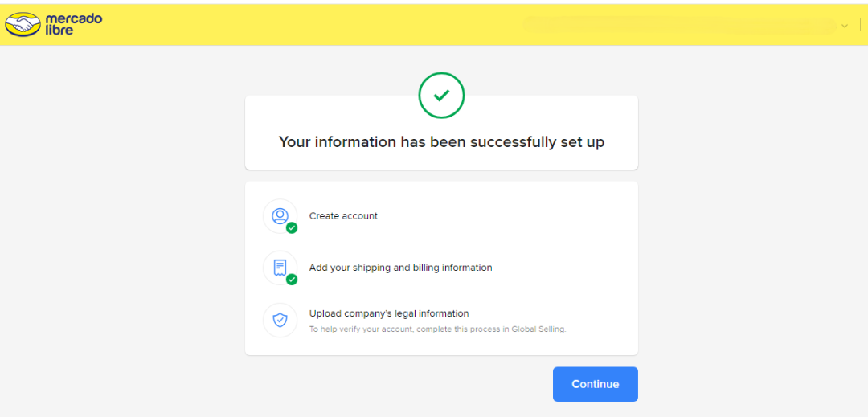Click the large green success checkmark circle
This screenshot has width=868, height=417.
coord(441,96)
